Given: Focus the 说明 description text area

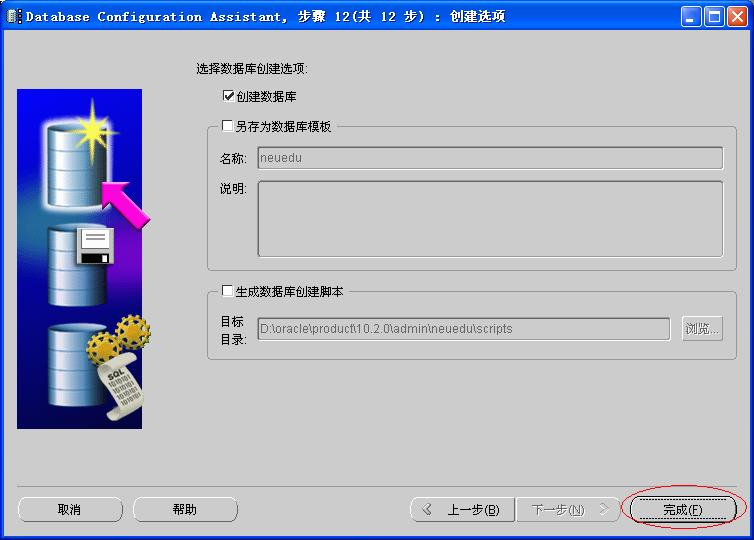Looking at the screenshot, I should point(490,219).
